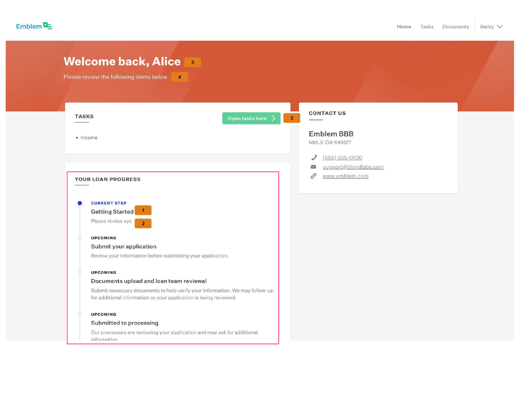Click Documents upload and loan team reviewal

click(x=149, y=281)
